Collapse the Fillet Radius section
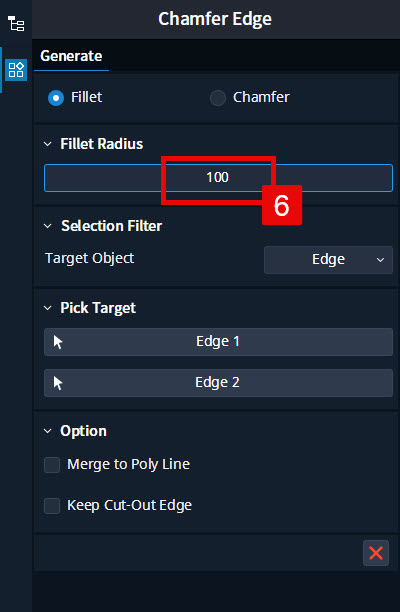 point(47,144)
